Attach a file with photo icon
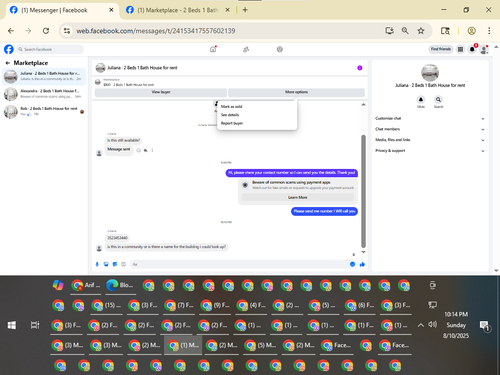The width and height of the screenshot is (500, 375). [106, 264]
